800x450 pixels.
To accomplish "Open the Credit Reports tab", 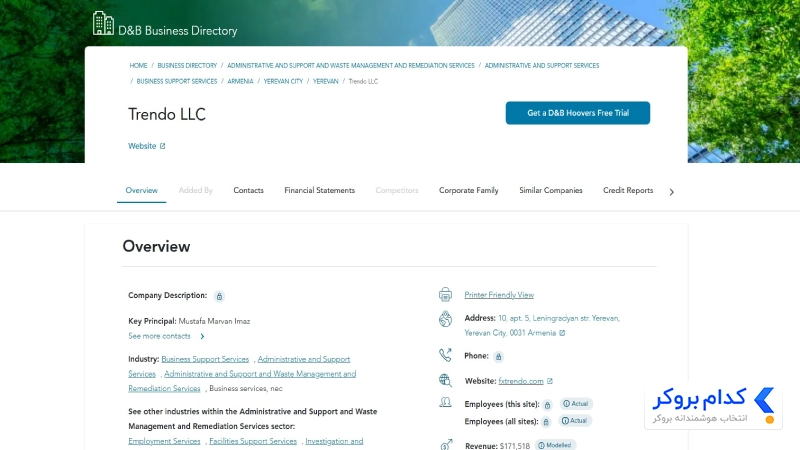I will pos(628,190).
